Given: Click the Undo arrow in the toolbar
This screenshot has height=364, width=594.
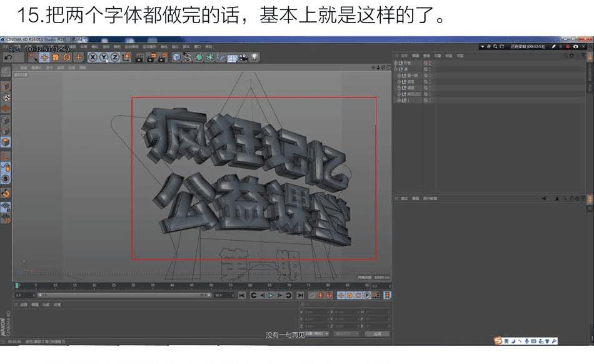Looking at the screenshot, I should pos(8,57).
